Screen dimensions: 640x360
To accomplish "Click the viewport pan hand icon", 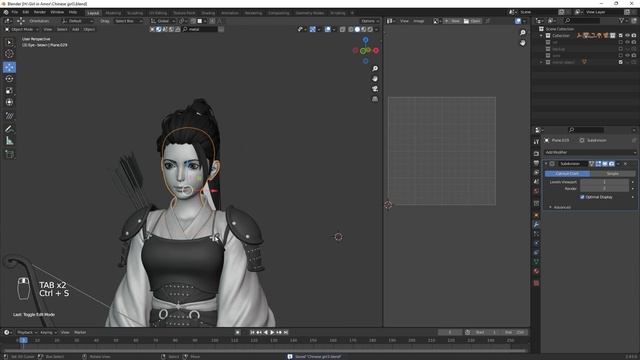I will click(375, 79).
